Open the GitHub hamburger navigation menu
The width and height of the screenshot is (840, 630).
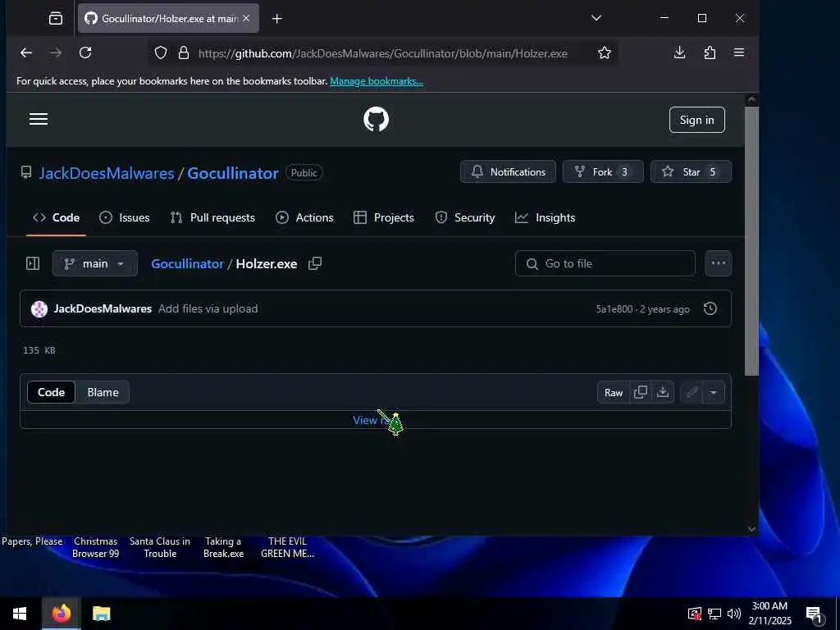(x=39, y=119)
